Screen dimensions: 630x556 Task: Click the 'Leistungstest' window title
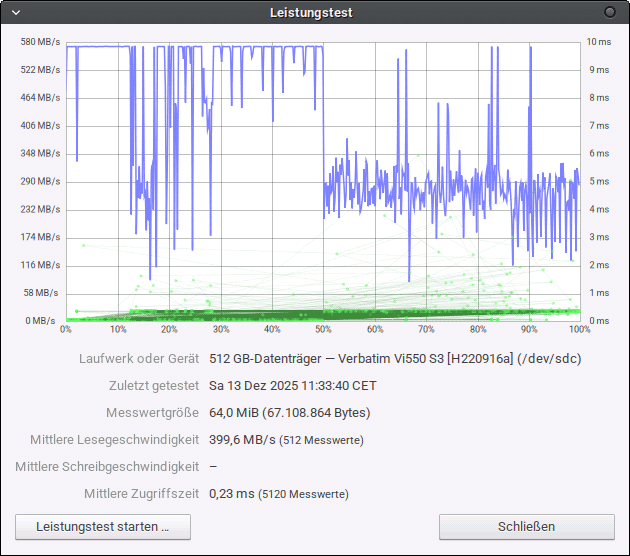pyautogui.click(x=311, y=13)
